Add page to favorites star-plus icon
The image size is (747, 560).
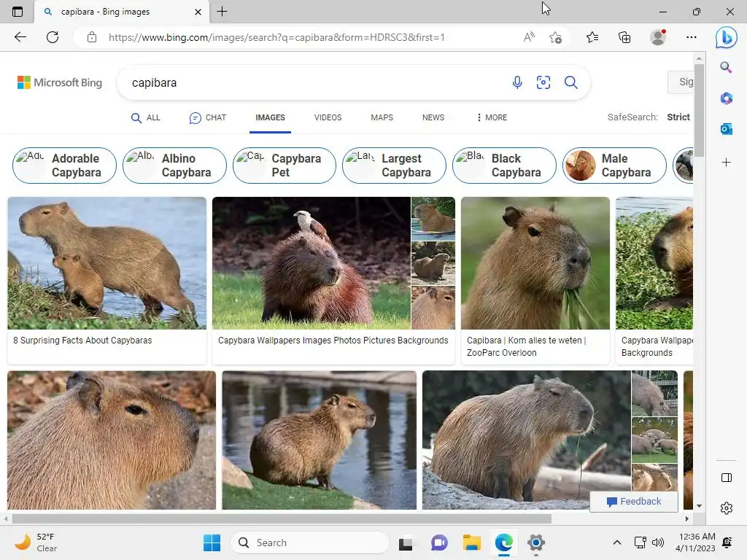(x=555, y=37)
